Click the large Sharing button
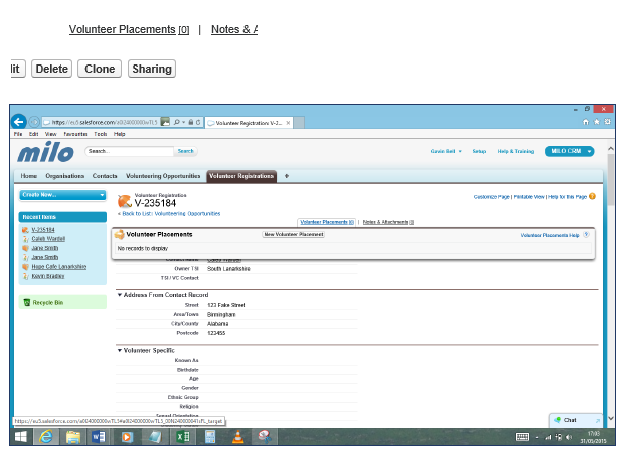This screenshot has height=451, width=621. point(152,69)
